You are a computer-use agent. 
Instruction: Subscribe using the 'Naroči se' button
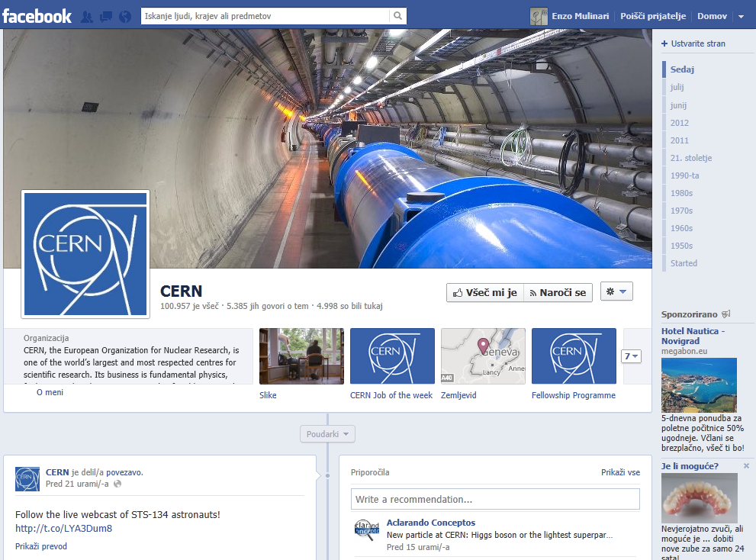(557, 292)
